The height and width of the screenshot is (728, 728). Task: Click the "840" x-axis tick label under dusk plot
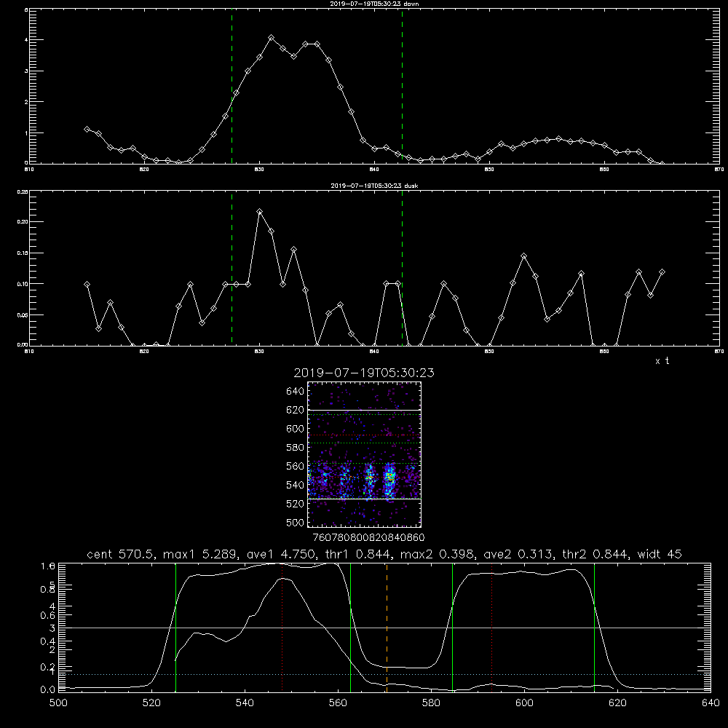coord(374,352)
